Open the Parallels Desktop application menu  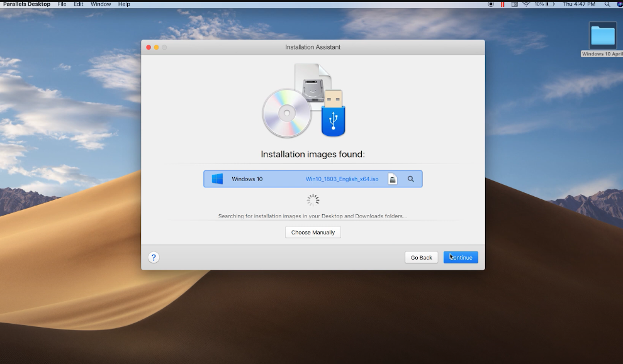26,4
